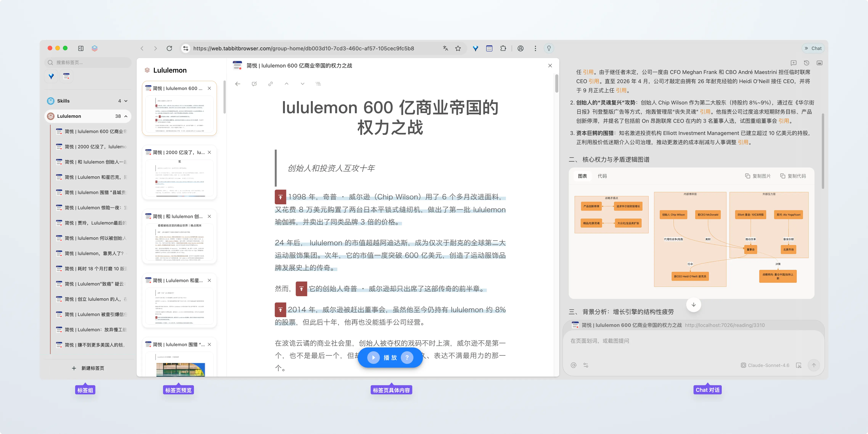
Task: Switch diagram view to 代码
Action: click(x=602, y=176)
